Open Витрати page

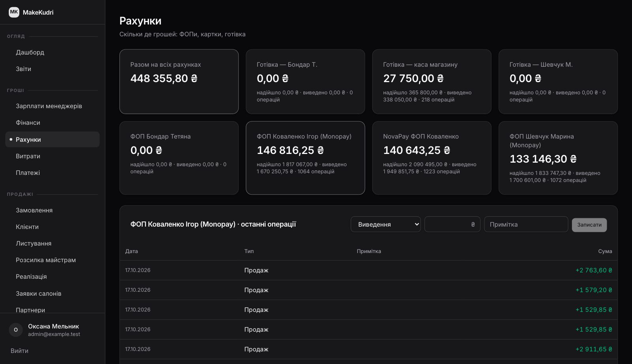52,156
